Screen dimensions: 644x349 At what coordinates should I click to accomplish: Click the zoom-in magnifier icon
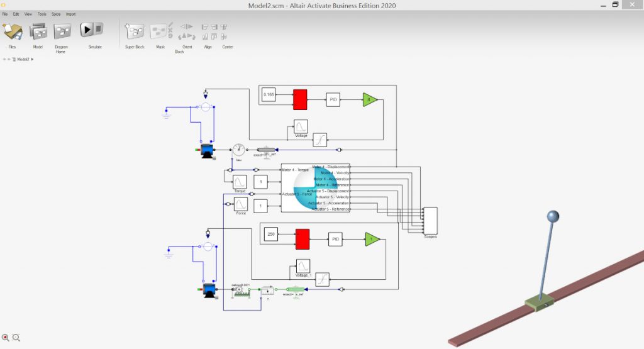point(6,338)
